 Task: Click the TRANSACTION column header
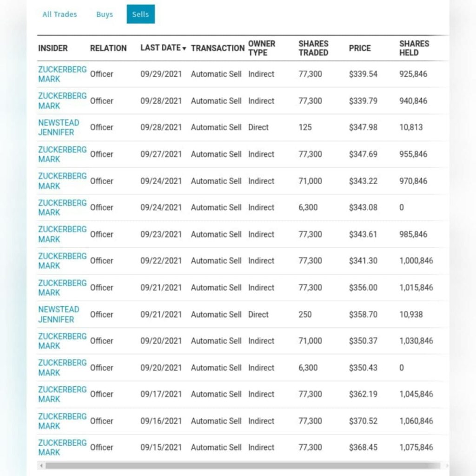click(x=218, y=48)
